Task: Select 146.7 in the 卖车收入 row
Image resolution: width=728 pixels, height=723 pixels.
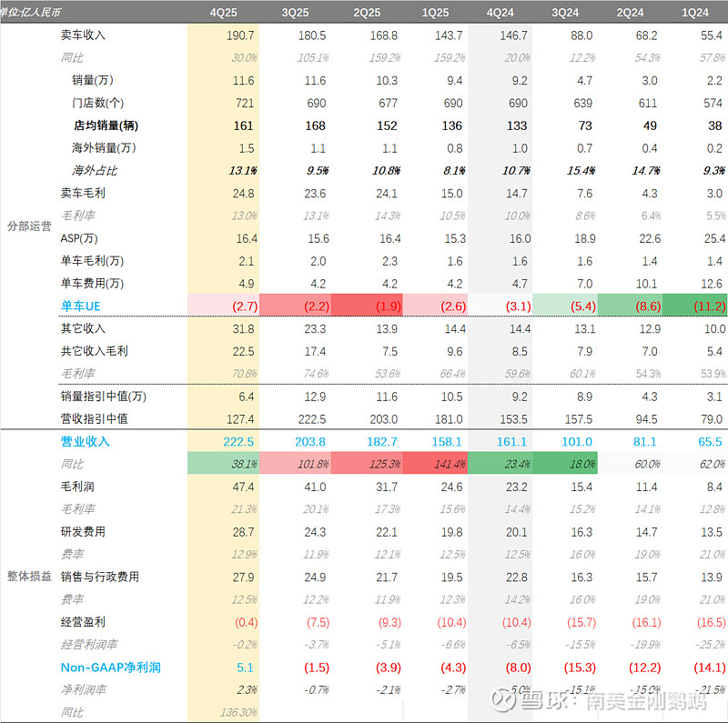Action: (513, 35)
